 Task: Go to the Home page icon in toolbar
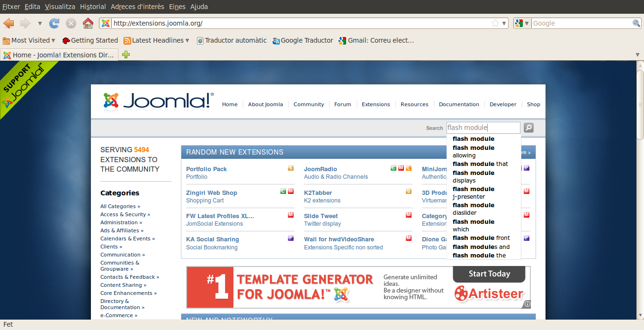(x=88, y=23)
